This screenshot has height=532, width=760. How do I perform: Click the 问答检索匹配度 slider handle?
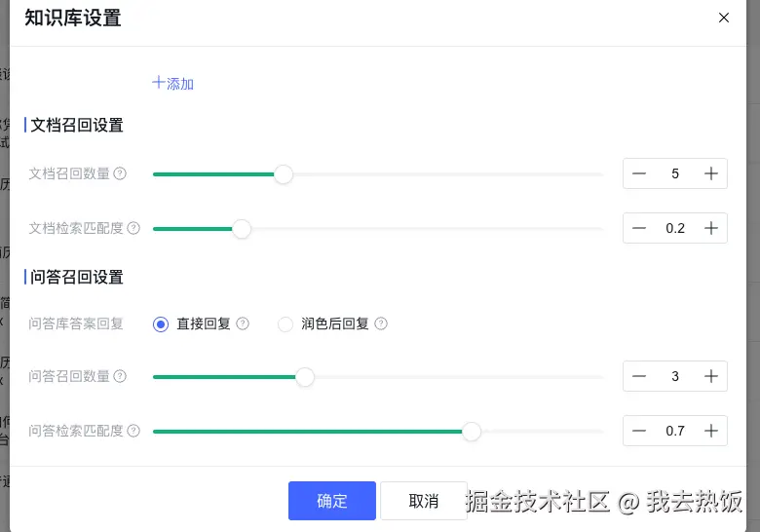pyautogui.click(x=472, y=432)
